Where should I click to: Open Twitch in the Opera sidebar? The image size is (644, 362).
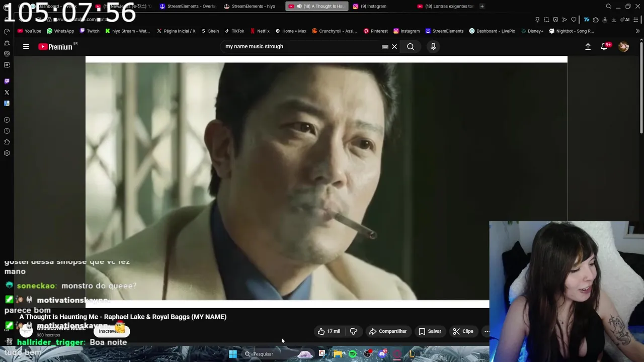7,81
